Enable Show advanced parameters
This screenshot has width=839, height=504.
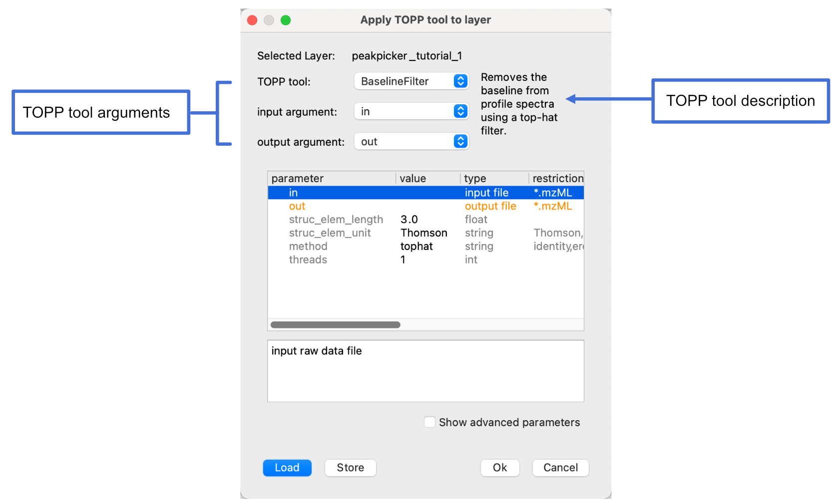[429, 422]
